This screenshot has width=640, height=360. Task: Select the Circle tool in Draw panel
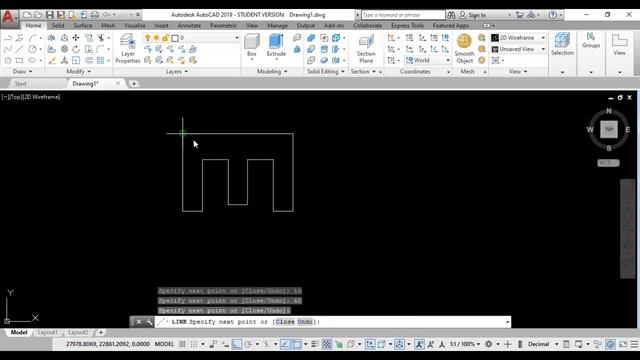(32, 49)
